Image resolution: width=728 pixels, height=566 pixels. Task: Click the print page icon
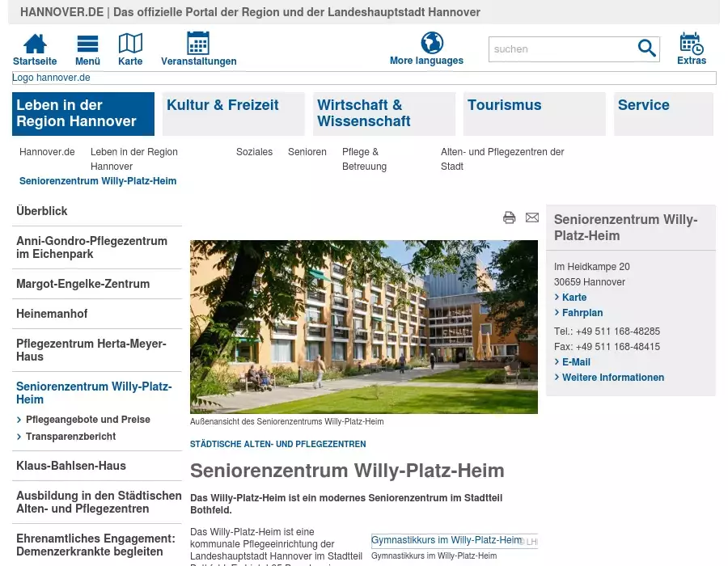point(509,218)
